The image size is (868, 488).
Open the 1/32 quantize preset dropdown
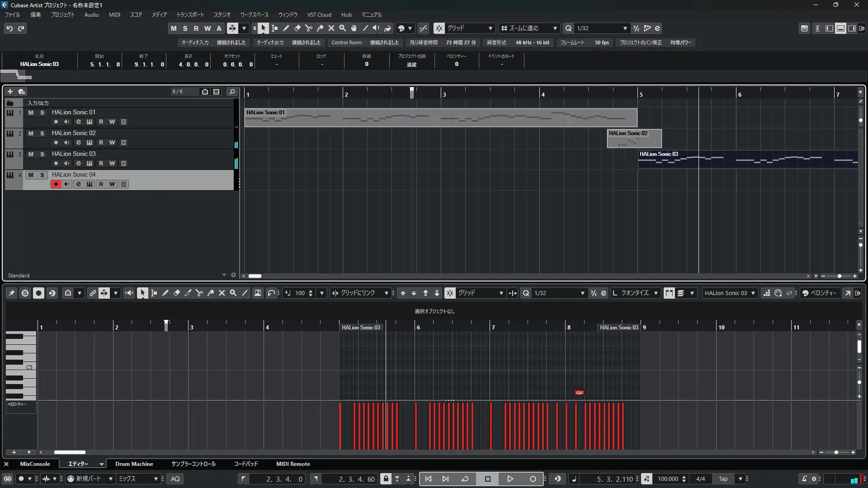tap(625, 28)
